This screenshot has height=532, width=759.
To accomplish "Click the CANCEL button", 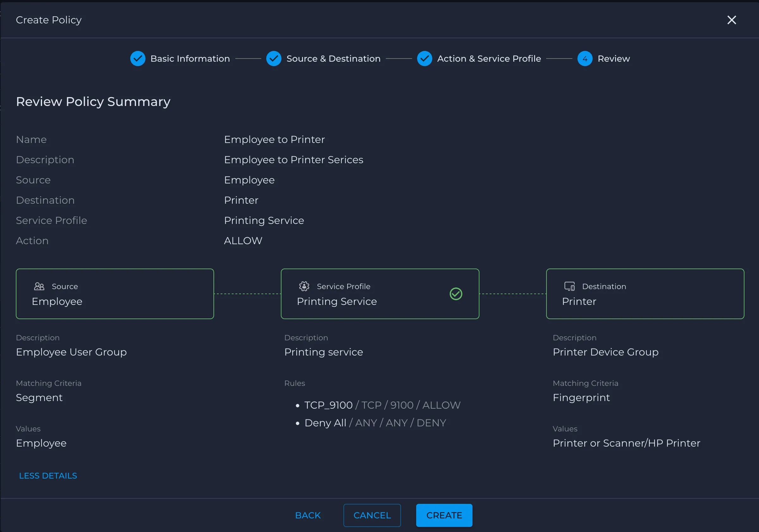I will [x=372, y=515].
